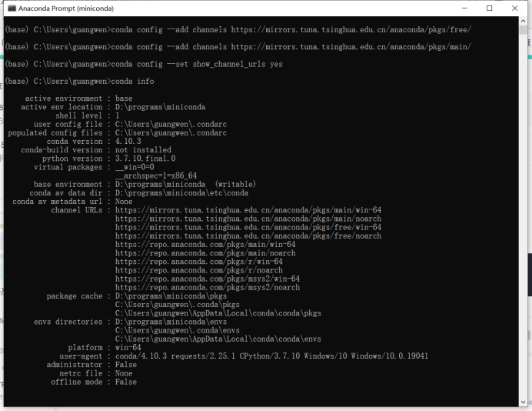Click the shell level value 1

click(118, 115)
